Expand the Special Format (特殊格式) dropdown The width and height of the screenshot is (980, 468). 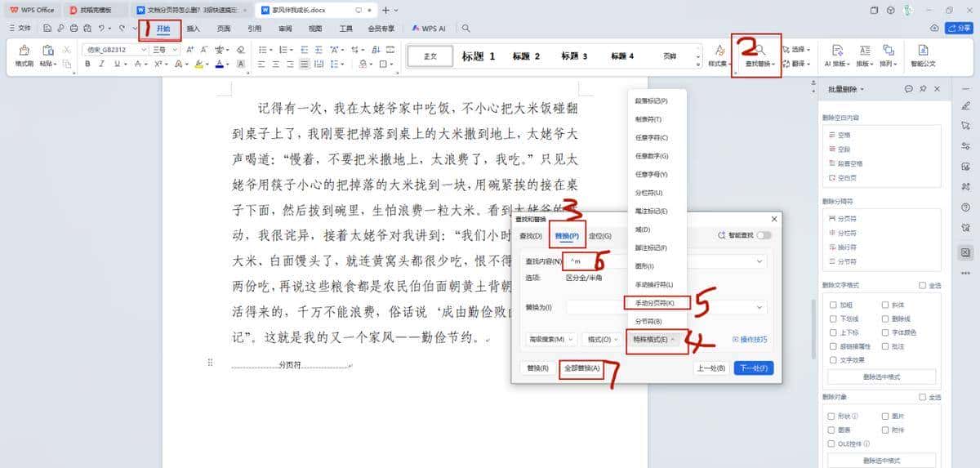click(653, 339)
